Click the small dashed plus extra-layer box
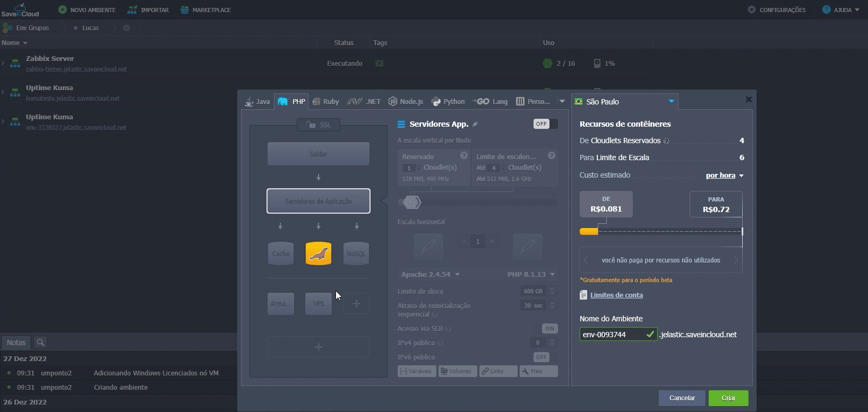This screenshot has width=868, height=412. point(356,303)
